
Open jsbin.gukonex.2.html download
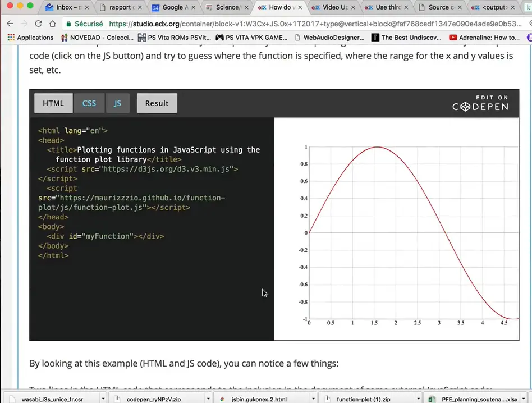[259, 399]
